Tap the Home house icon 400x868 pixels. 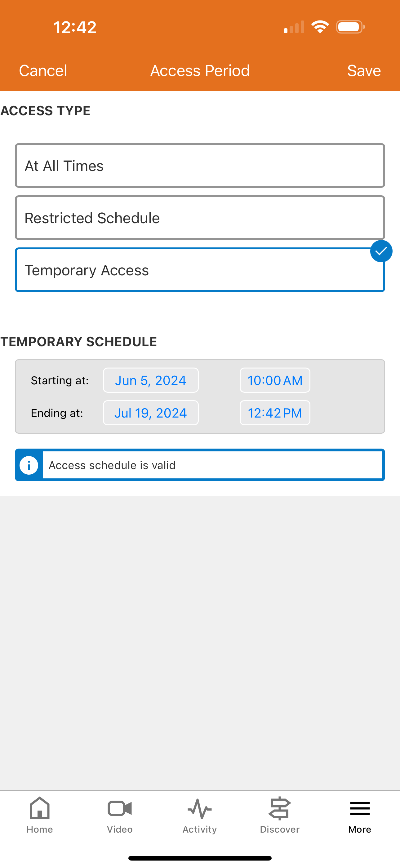tap(40, 808)
